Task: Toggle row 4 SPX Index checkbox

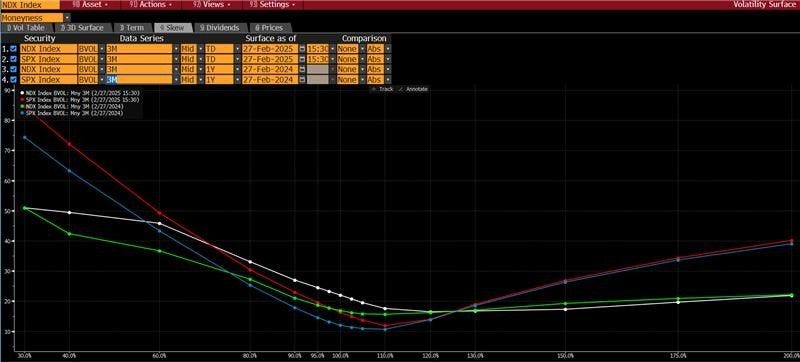Action: click(13, 80)
